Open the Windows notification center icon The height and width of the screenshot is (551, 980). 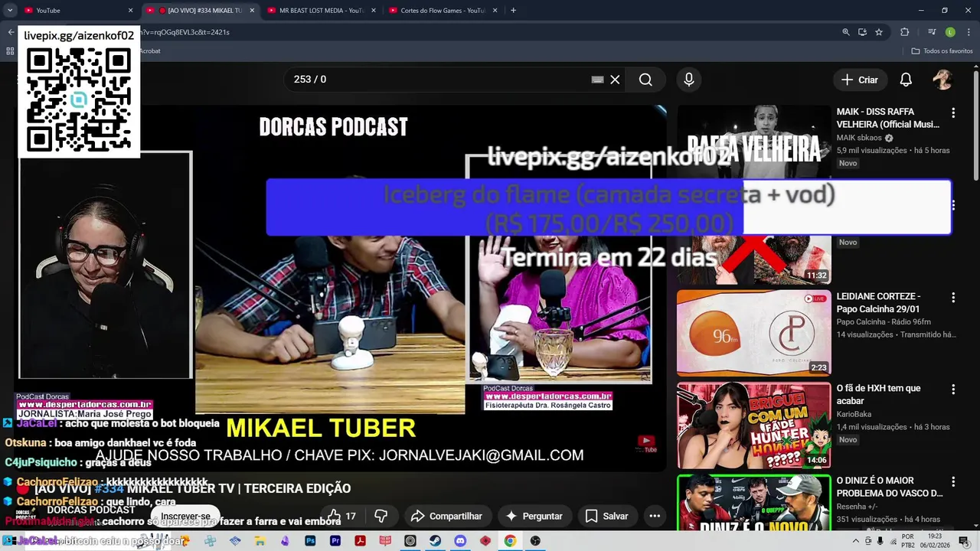964,541
